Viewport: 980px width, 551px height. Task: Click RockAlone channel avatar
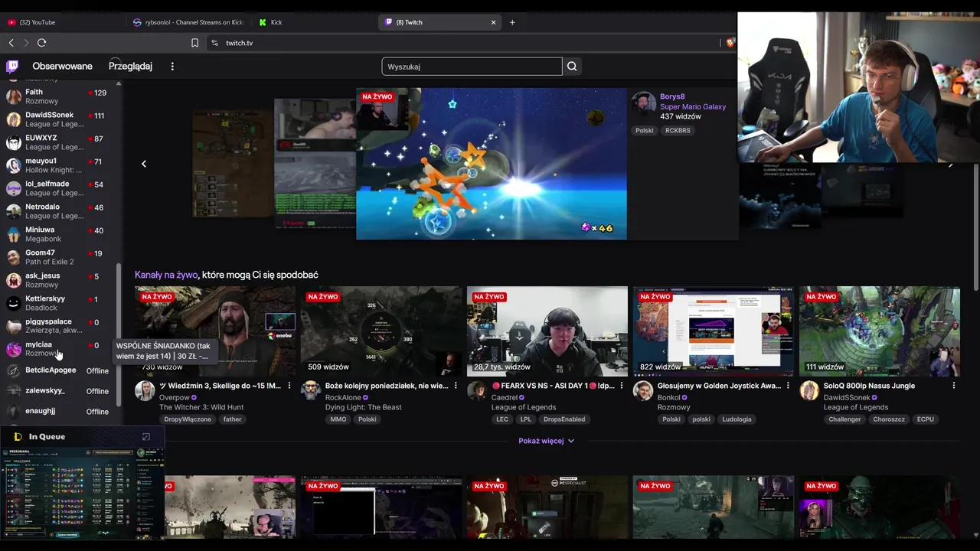point(311,391)
